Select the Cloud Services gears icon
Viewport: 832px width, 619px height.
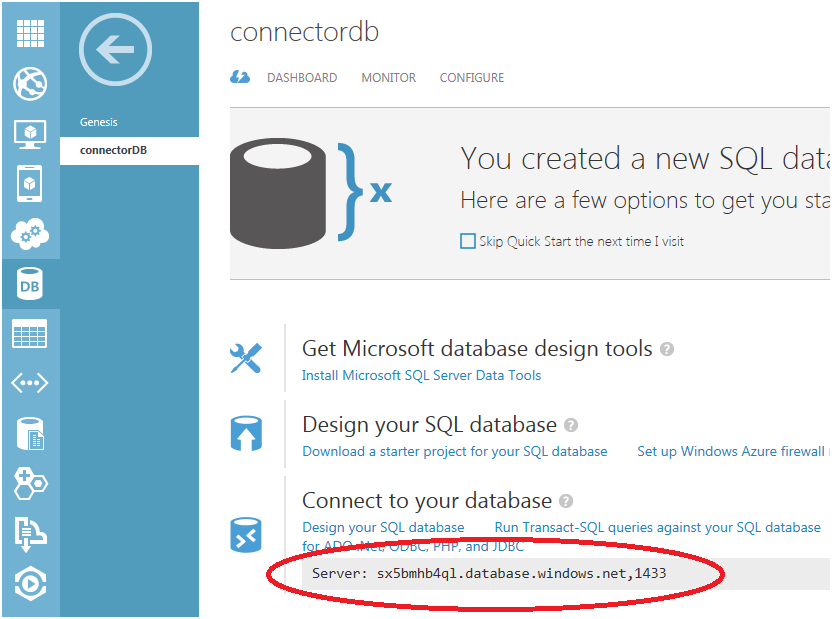point(30,233)
